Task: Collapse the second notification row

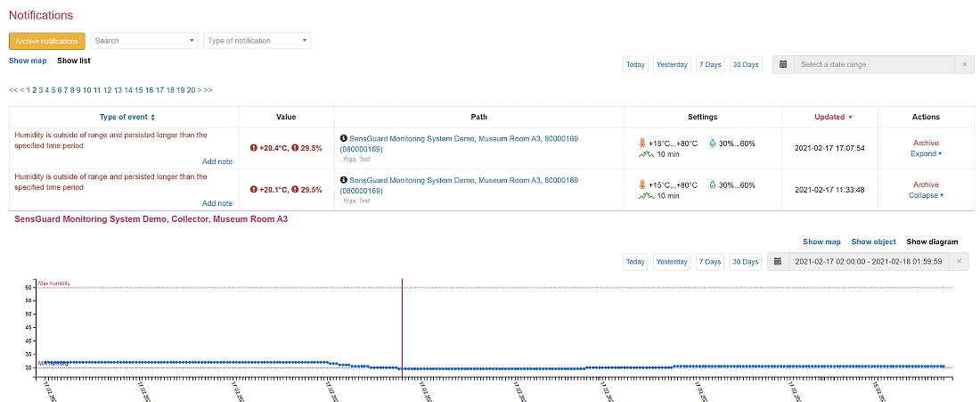Action: coord(926,195)
